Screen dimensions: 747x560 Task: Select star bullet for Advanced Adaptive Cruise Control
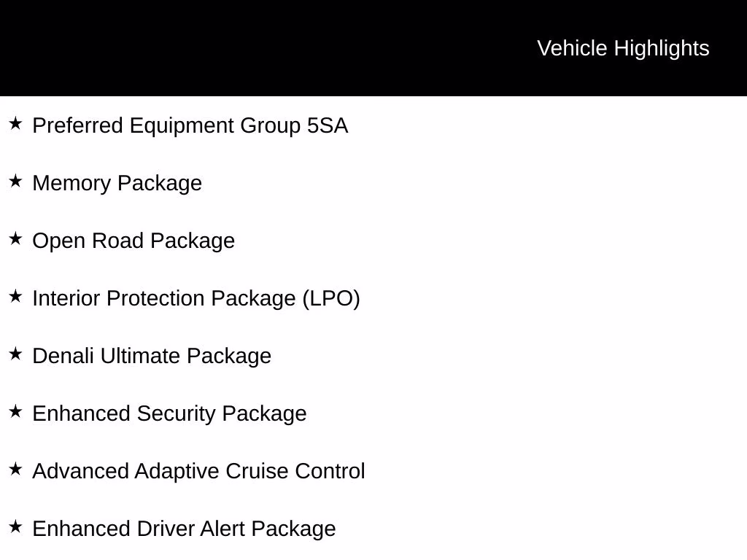15,469
